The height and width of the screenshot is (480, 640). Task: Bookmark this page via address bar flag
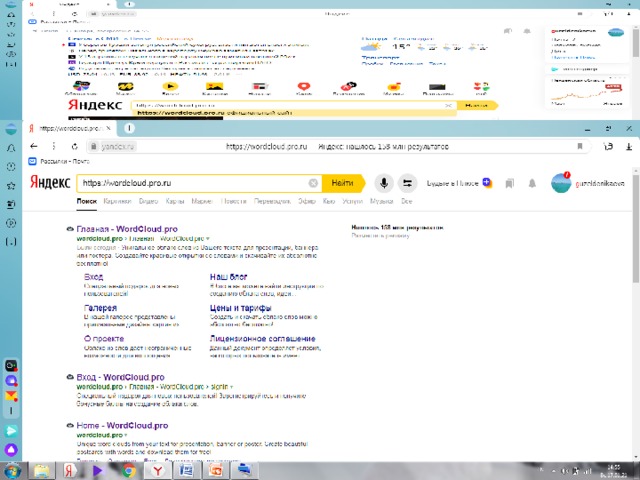[x=580, y=146]
